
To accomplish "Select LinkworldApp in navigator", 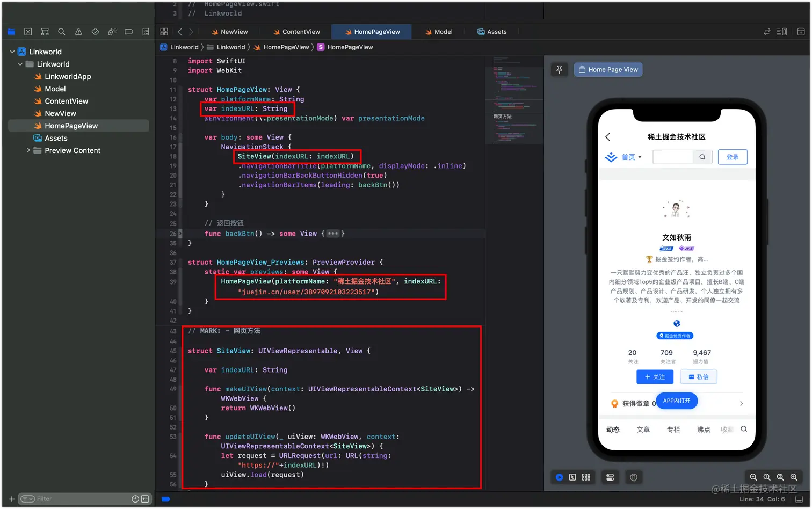I will pos(68,76).
